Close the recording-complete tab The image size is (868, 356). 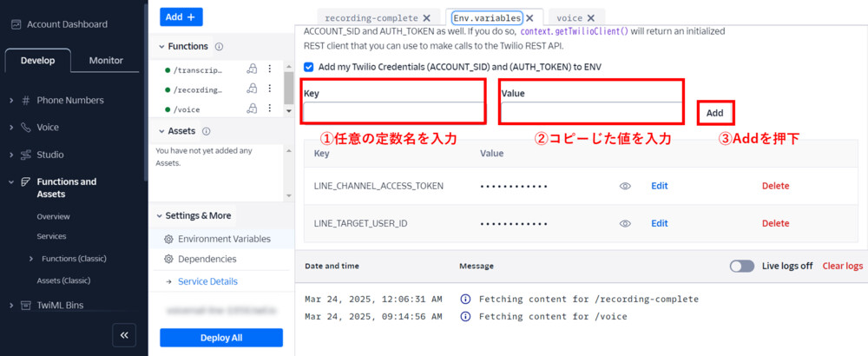point(426,18)
